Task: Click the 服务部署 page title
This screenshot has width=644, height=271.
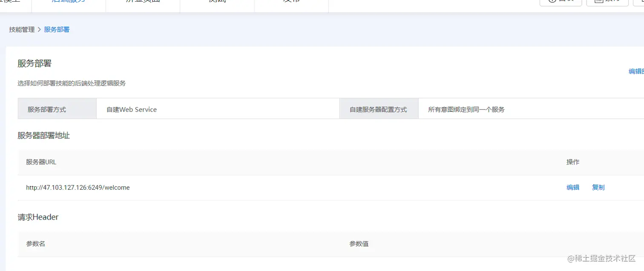Action: (x=34, y=63)
